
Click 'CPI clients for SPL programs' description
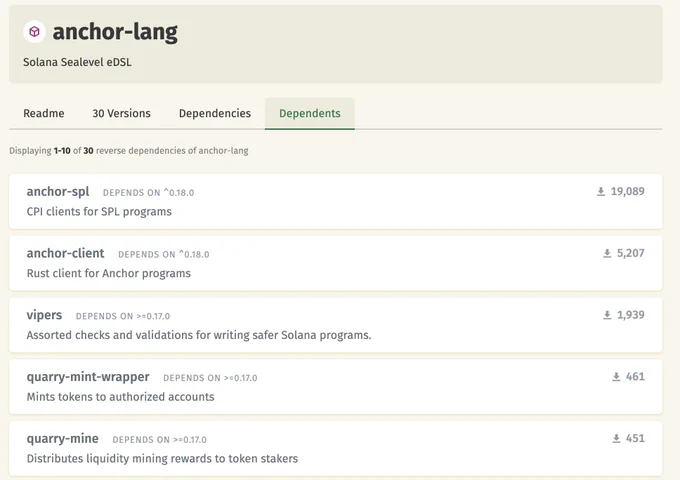[99, 212]
